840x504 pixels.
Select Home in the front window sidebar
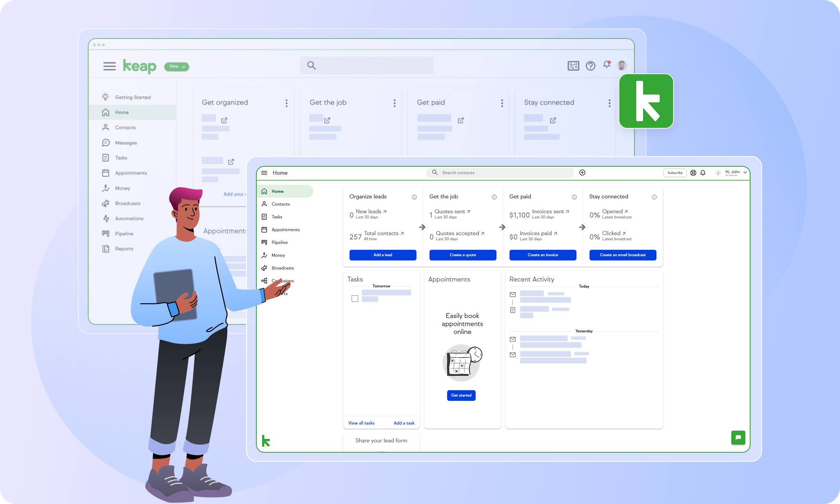[285, 191]
